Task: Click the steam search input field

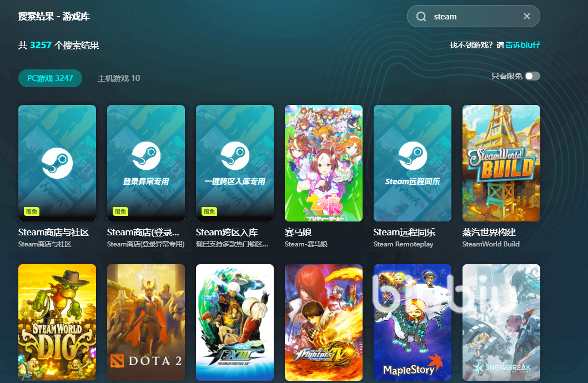Action: tap(472, 17)
